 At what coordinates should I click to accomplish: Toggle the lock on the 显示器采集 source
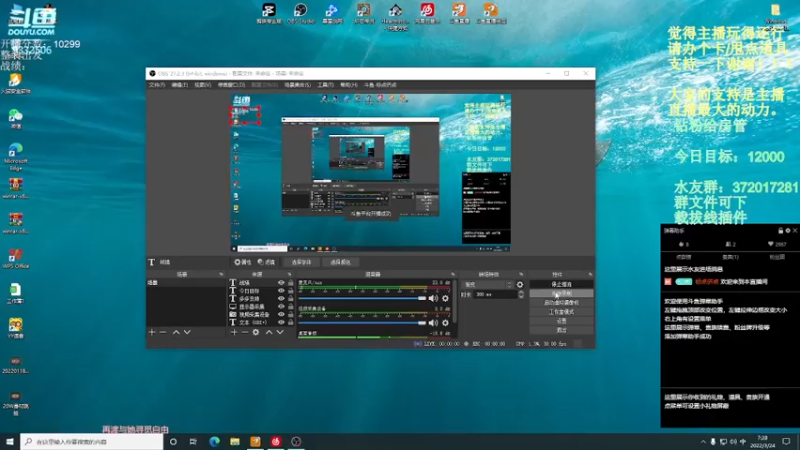pos(290,307)
